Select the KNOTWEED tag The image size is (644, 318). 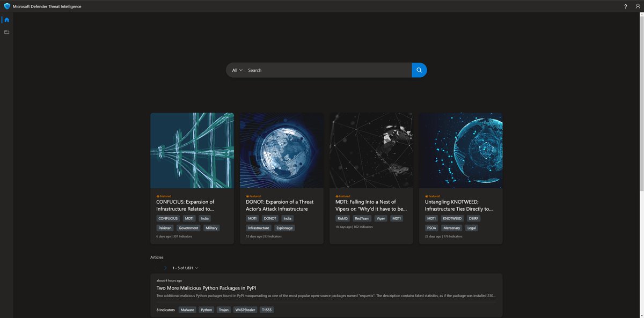452,218
